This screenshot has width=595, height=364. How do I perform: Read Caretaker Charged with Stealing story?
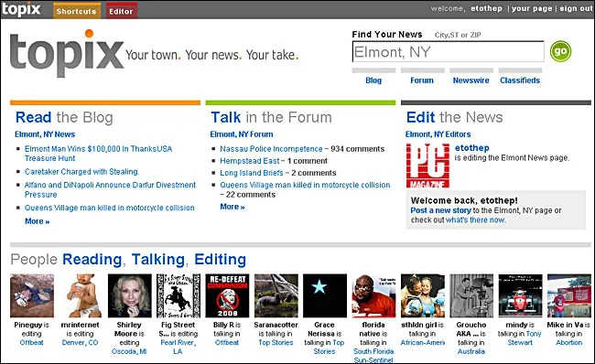tap(82, 171)
